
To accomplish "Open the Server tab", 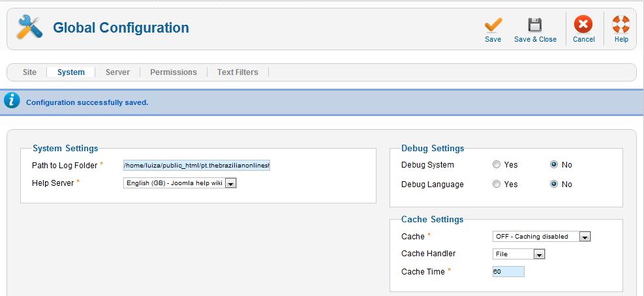I will [x=117, y=72].
